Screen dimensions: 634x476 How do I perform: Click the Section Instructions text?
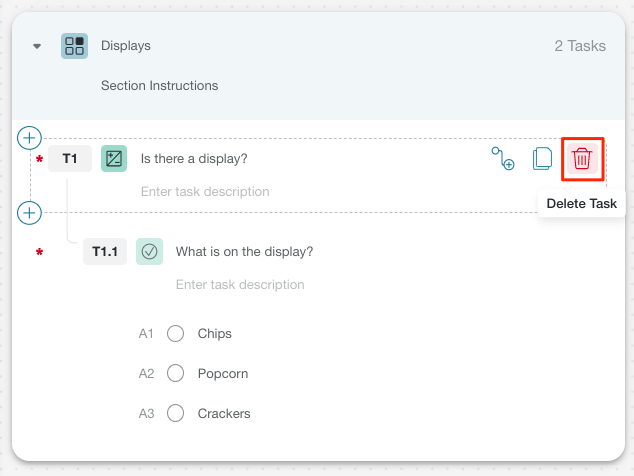pyautogui.click(x=160, y=85)
